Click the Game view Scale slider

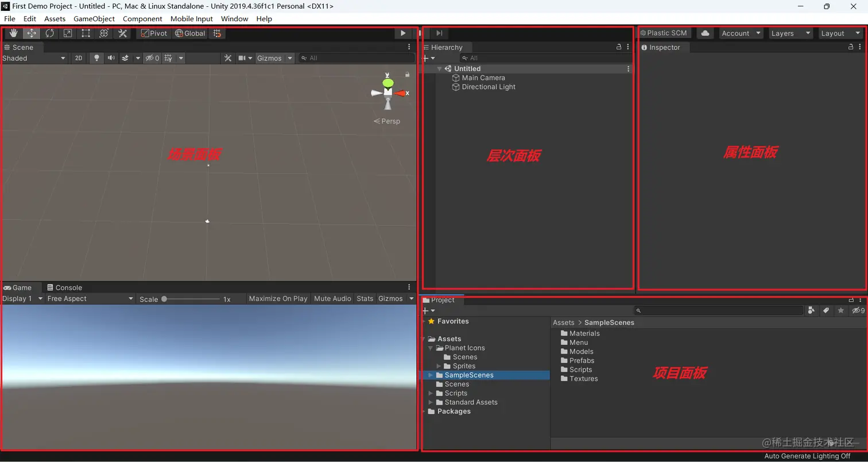coord(191,299)
